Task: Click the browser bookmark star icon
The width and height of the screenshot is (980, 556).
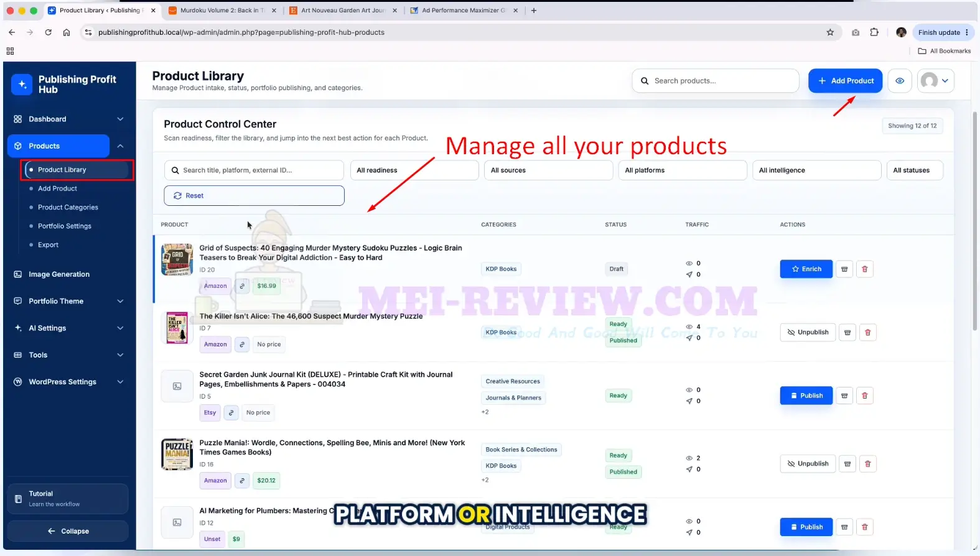Action: [x=830, y=32]
